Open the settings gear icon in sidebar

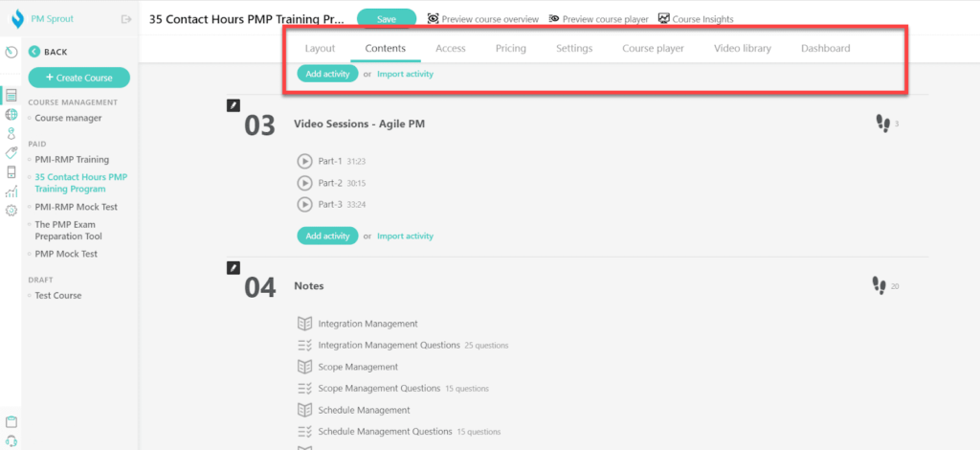pos(11,211)
